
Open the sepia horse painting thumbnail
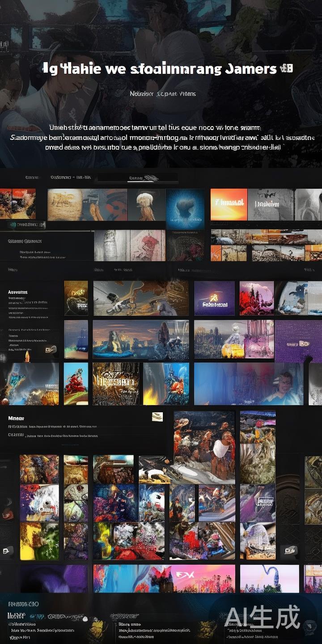tap(65, 204)
